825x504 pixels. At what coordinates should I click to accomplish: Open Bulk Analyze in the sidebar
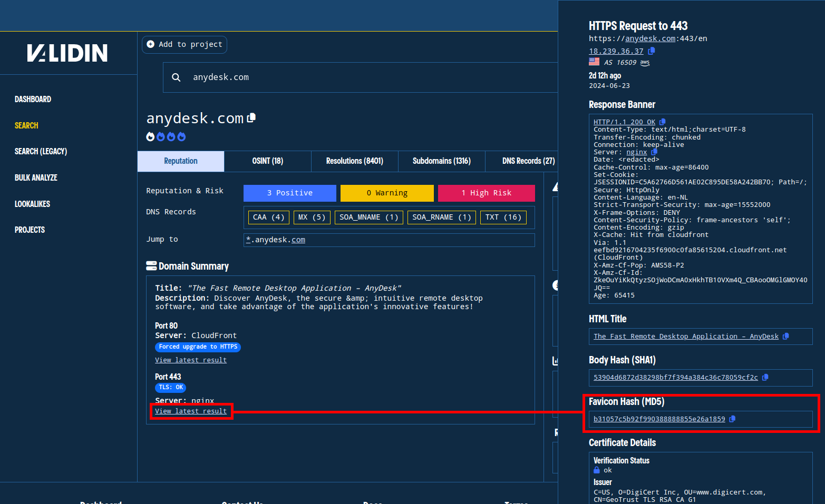coord(36,178)
